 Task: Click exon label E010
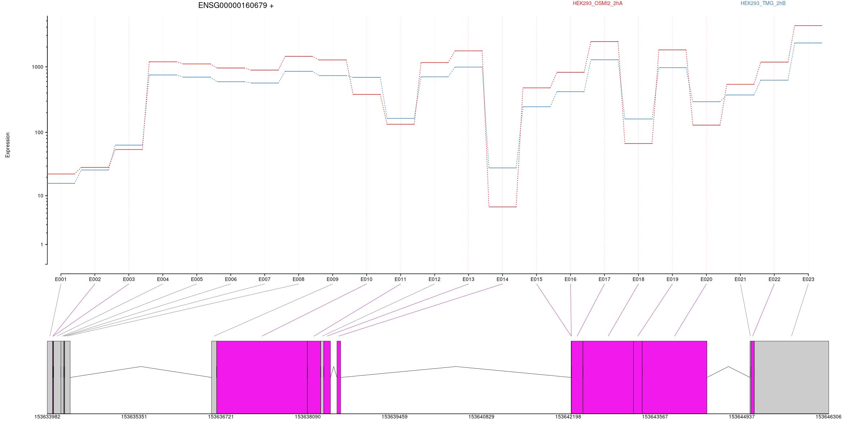pyautogui.click(x=366, y=279)
